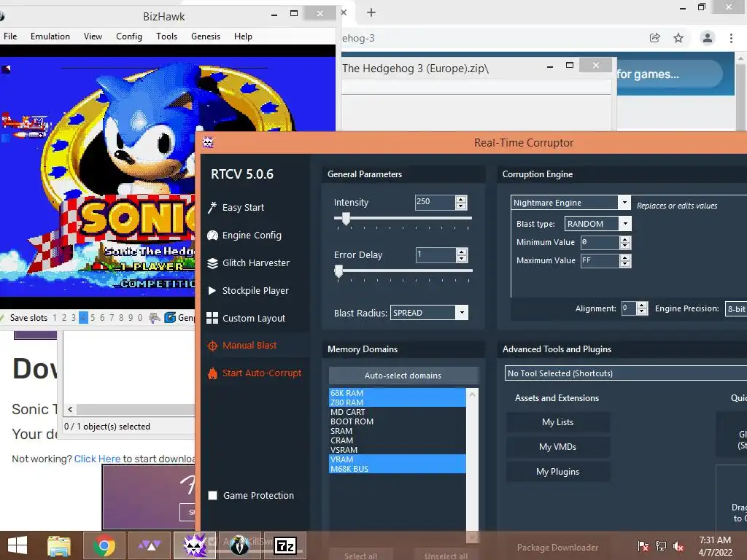Increase Intensity with the up arrow
The height and width of the screenshot is (560, 747).
[x=461, y=199]
